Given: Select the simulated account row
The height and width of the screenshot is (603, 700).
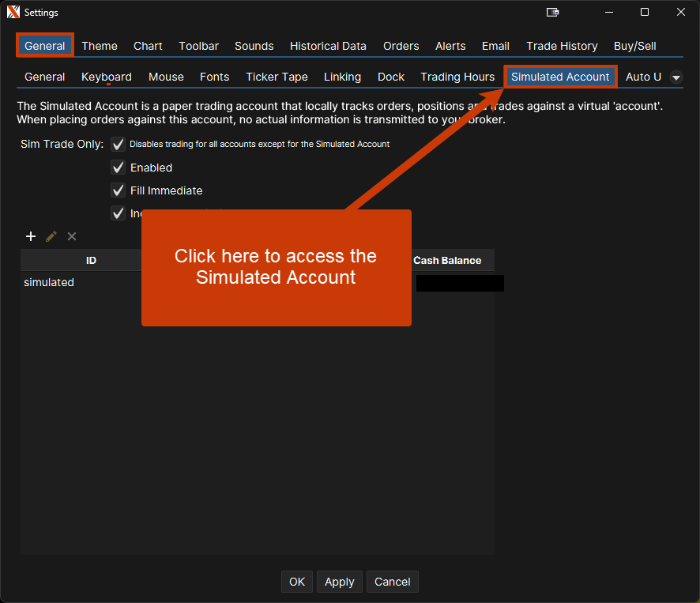Looking at the screenshot, I should tap(49, 282).
